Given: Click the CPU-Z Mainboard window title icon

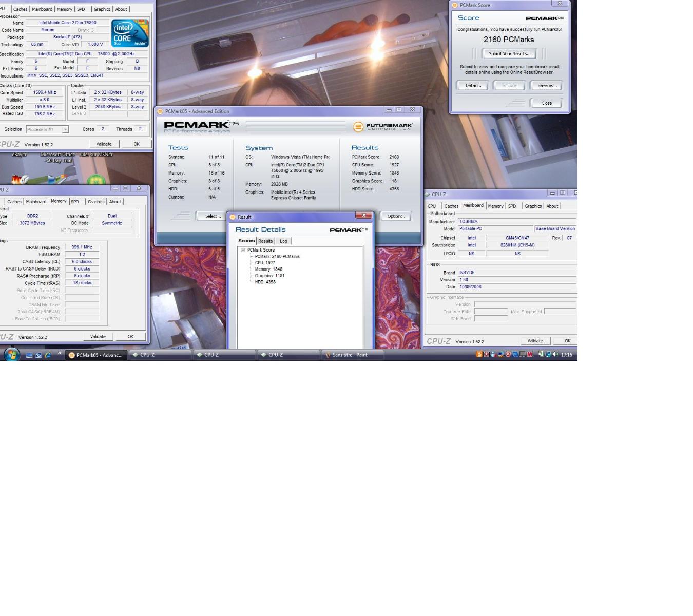Looking at the screenshot, I should click(x=427, y=195).
